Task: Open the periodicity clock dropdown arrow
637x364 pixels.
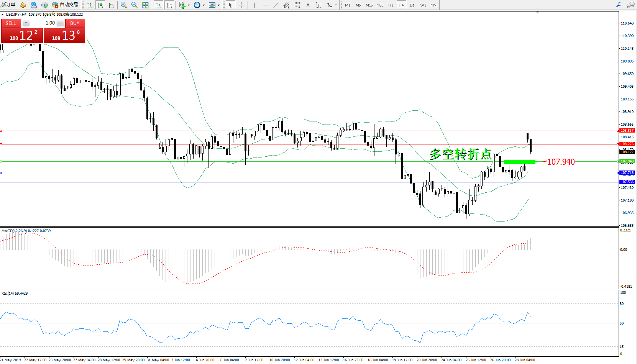Action: 204,5
